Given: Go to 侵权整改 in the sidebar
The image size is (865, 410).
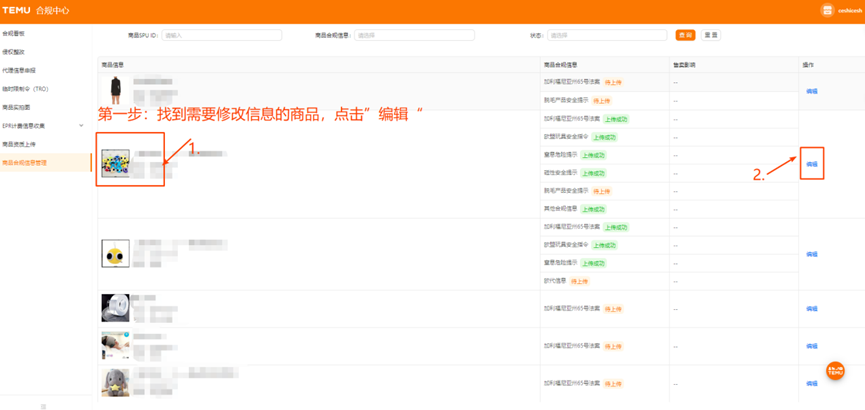Looking at the screenshot, I should click(x=14, y=52).
